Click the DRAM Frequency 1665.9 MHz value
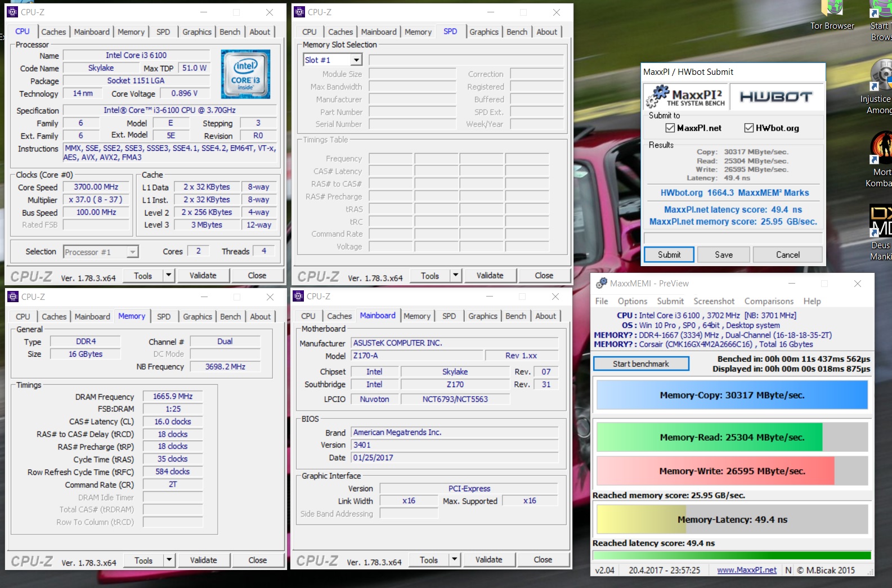The height and width of the screenshot is (588, 892). (x=173, y=396)
